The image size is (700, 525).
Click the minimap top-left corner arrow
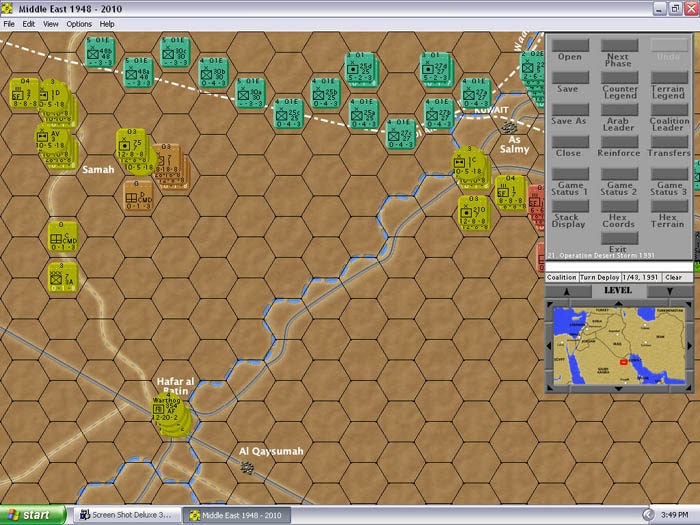[x=550, y=304]
